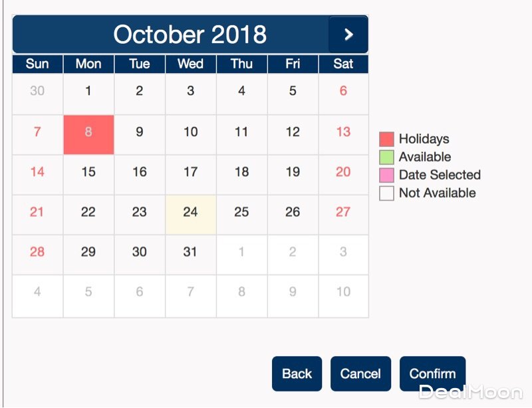The width and height of the screenshot is (532, 408).
Task: Pick October 24 on calendar
Action: coord(191,212)
